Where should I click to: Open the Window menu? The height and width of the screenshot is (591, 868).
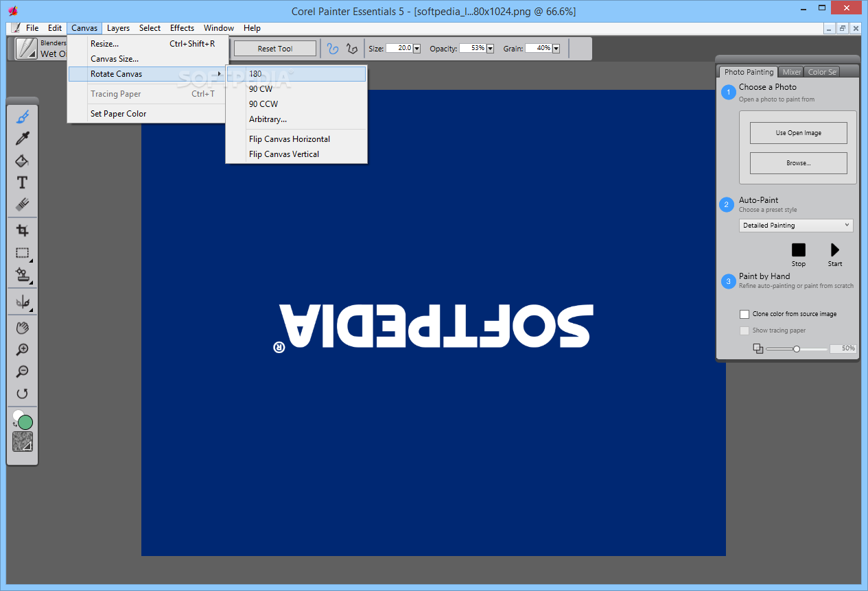[x=219, y=28]
